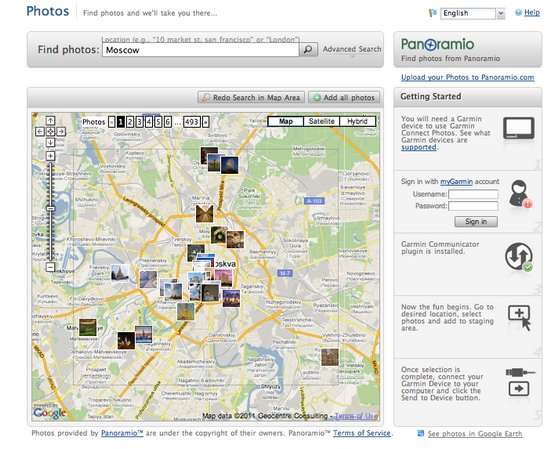Screen dimensions: 554x449
Task: Click the send-to-device USB icon
Action: (520, 382)
